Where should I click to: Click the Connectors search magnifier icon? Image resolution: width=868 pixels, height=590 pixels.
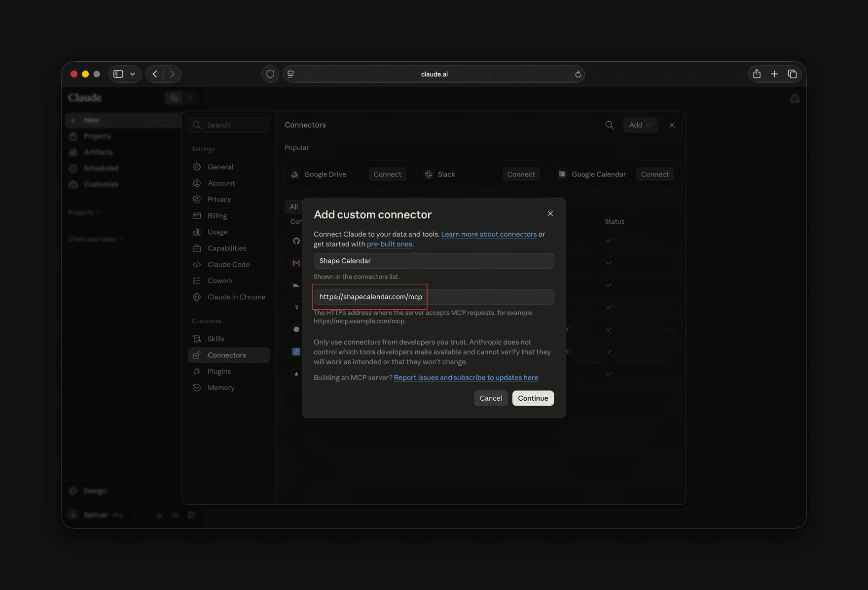click(x=610, y=125)
